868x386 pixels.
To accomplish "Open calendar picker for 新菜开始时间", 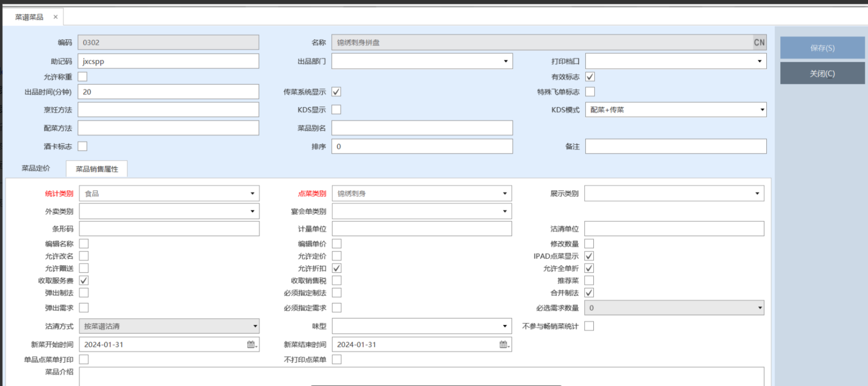I will 252,344.
